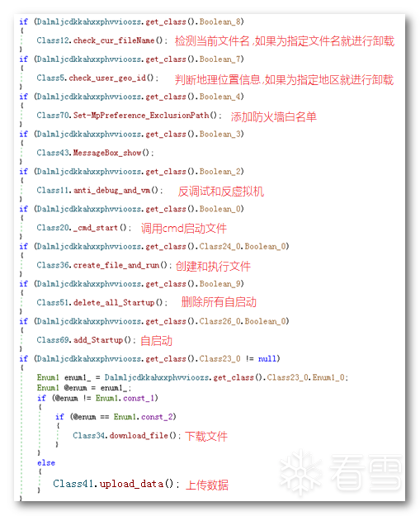Screen dimensions: 420x516
Task: Click Class24_0 in the if condition
Action: point(220,247)
